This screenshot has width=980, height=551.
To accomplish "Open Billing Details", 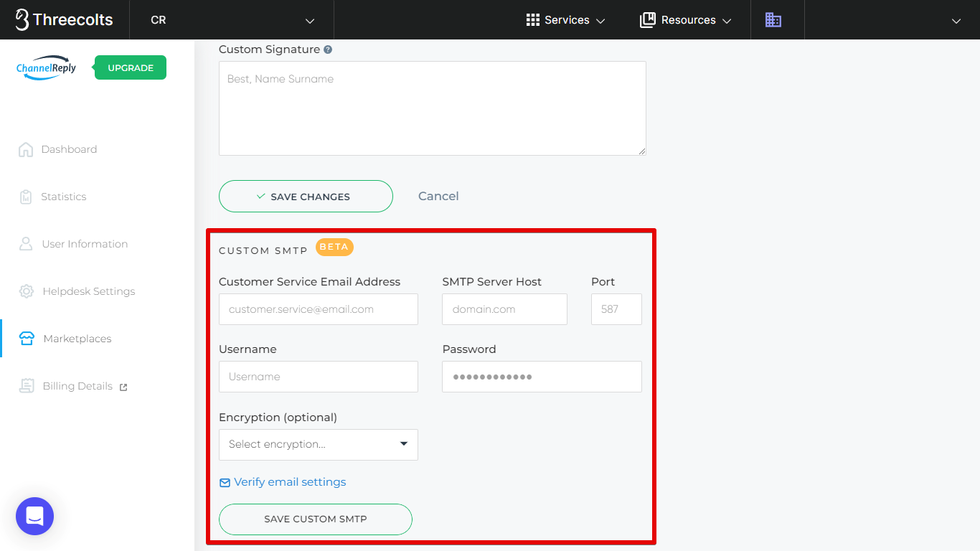I will tap(77, 386).
